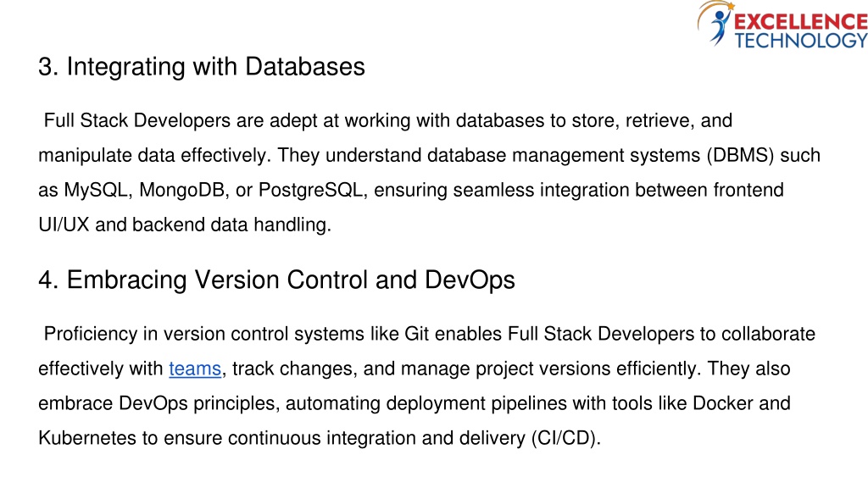Open the teams hyperlink
The height and width of the screenshot is (488, 868).
tap(195, 369)
